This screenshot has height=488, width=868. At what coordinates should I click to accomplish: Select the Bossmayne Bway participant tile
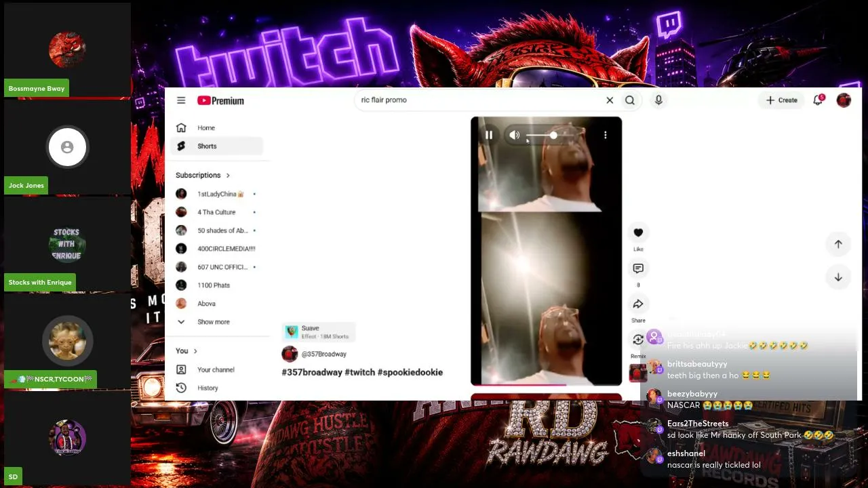[67, 49]
